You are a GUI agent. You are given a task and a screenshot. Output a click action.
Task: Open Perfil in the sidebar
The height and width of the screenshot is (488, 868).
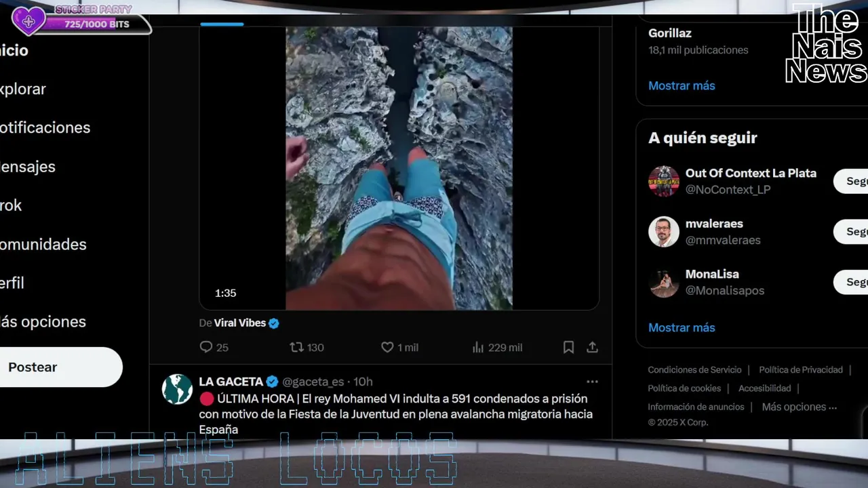click(12, 283)
